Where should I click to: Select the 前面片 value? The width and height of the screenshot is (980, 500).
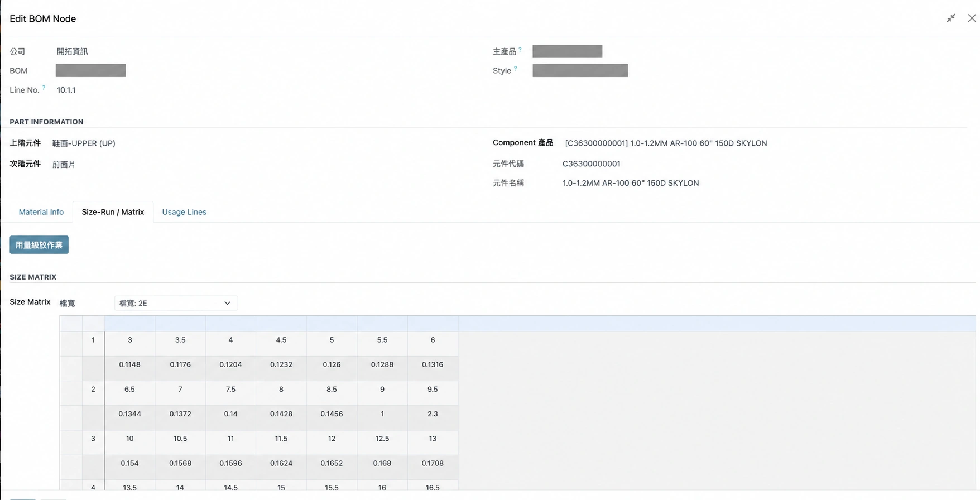(64, 165)
